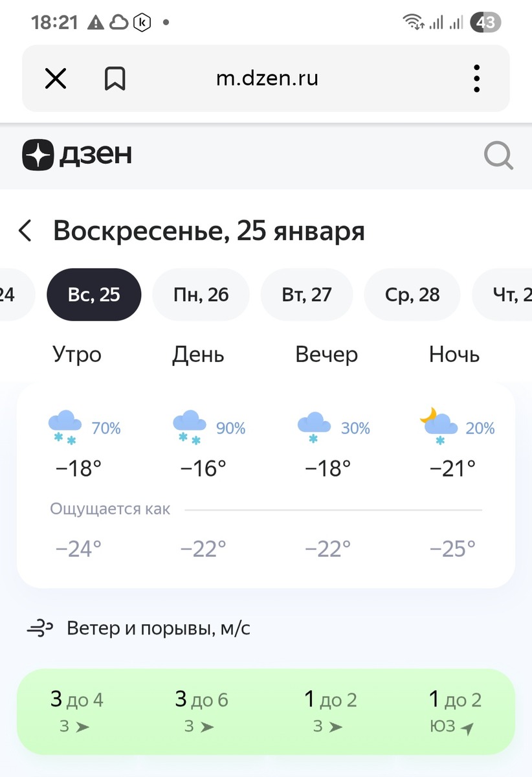Tap the ЮЗ wind direction arrow
The image size is (532, 777).
(x=467, y=728)
